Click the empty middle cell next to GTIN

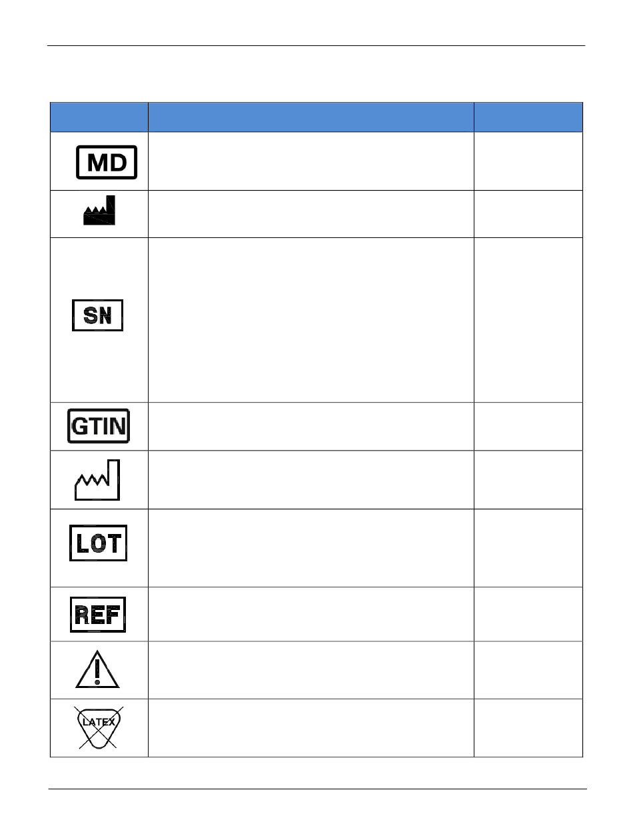pyautogui.click(x=311, y=427)
